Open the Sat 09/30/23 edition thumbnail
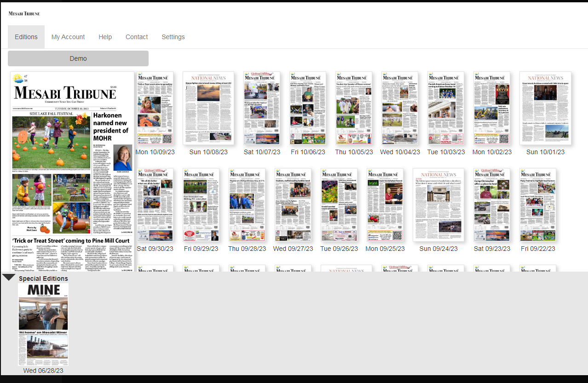The height and width of the screenshot is (383, 588). point(155,205)
